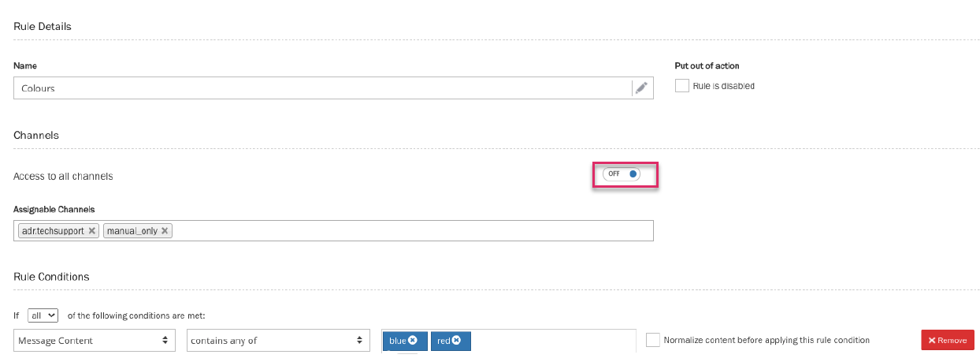980x362 pixels.
Task: Select the manual_only tag label
Action: [x=132, y=231]
